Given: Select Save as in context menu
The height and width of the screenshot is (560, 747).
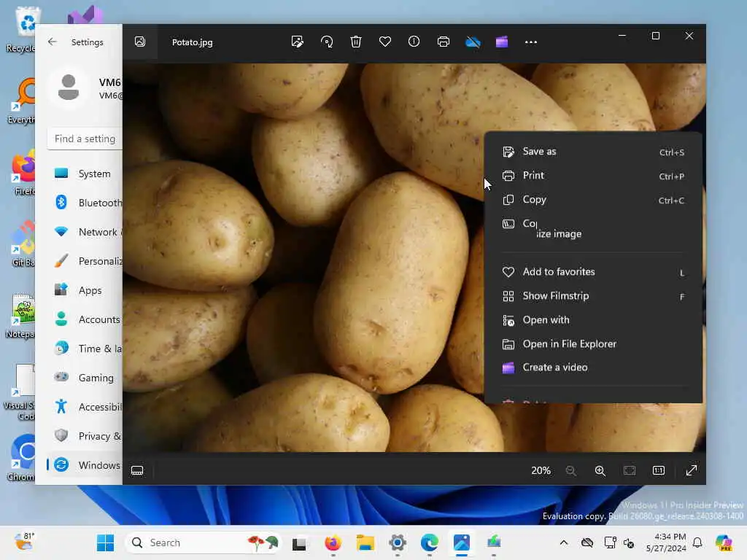Looking at the screenshot, I should point(593,152).
